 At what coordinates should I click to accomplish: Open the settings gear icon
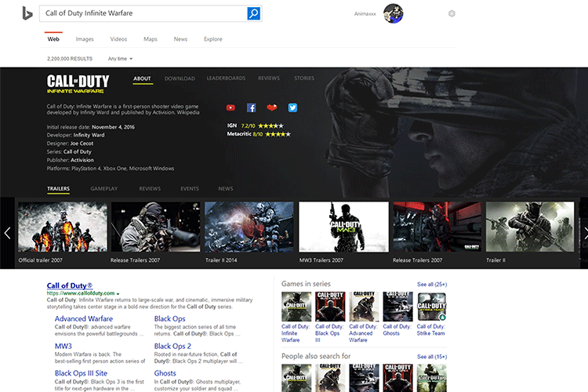click(452, 13)
